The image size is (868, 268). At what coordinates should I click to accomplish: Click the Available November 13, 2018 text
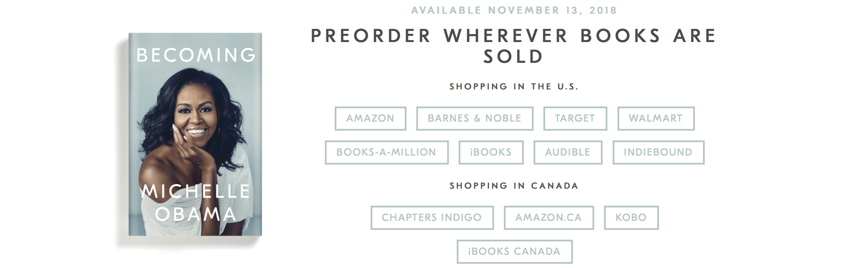coord(514,10)
